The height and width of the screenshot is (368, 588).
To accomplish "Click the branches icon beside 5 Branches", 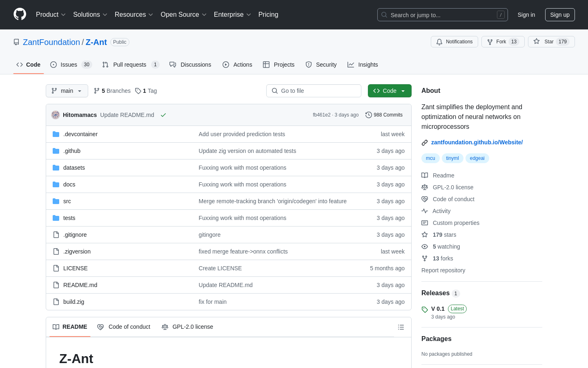I will 97,91.
